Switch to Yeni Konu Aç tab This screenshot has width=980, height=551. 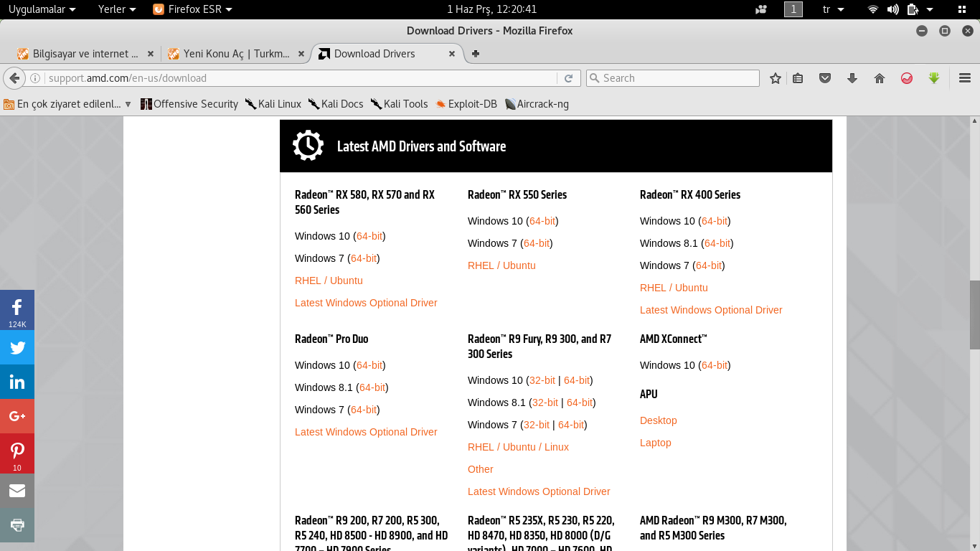pyautogui.click(x=236, y=54)
